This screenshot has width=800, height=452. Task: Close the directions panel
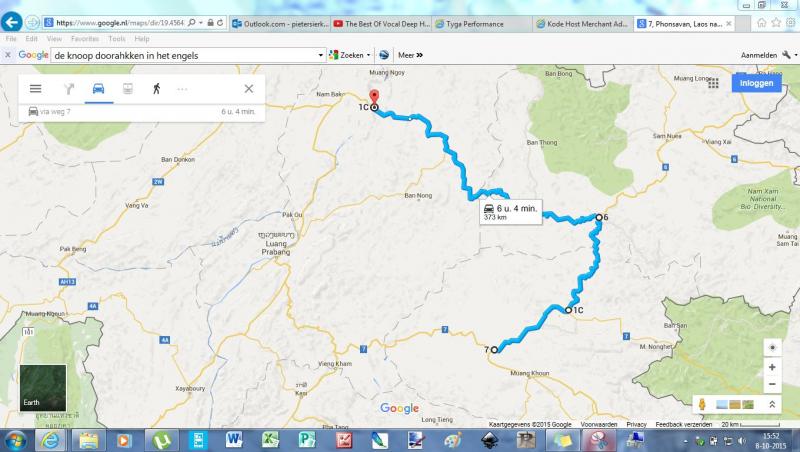click(x=248, y=89)
